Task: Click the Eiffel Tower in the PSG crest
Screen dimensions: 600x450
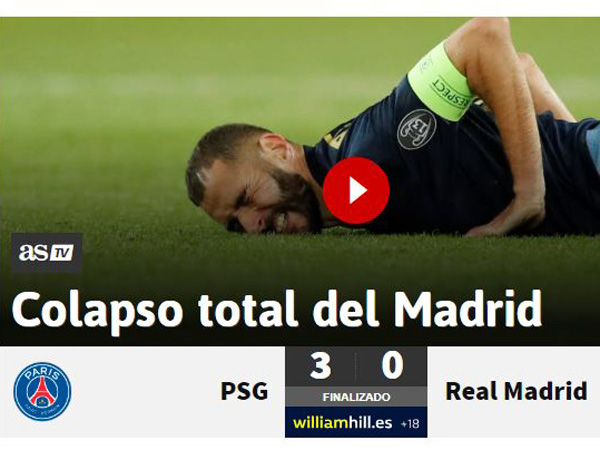Action: [x=42, y=391]
